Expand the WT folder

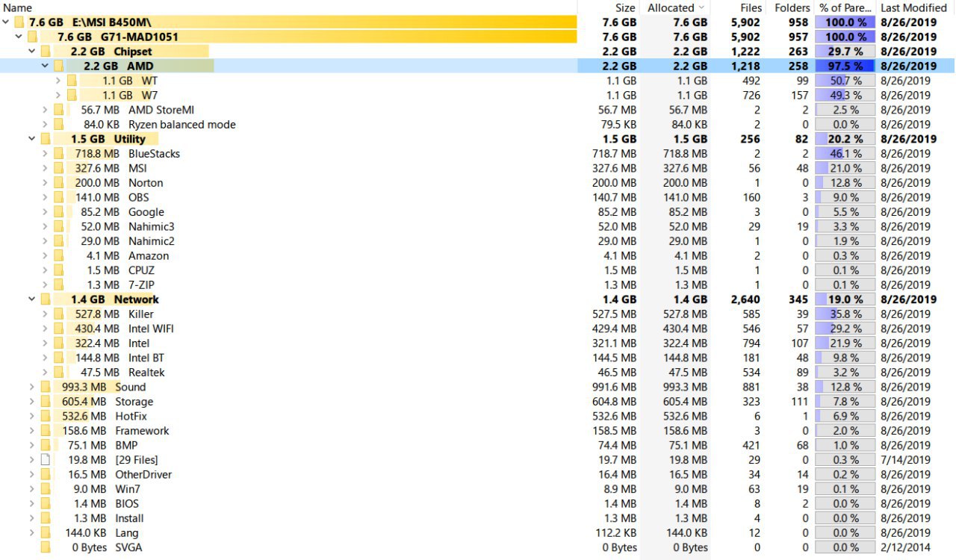pos(58,81)
